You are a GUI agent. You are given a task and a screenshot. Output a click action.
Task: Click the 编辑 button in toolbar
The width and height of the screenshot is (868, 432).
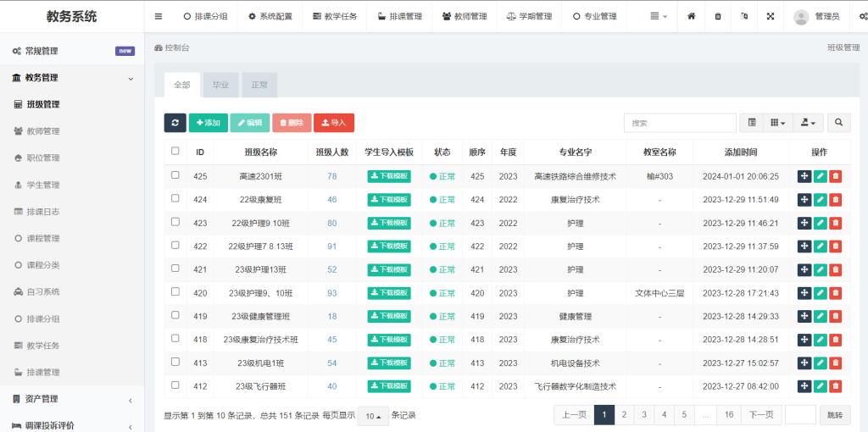pos(250,123)
